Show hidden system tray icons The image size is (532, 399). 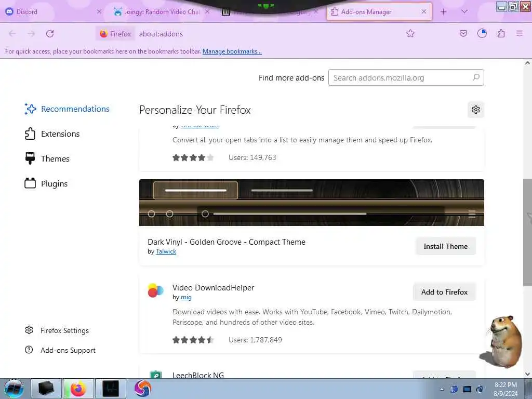[442, 389]
